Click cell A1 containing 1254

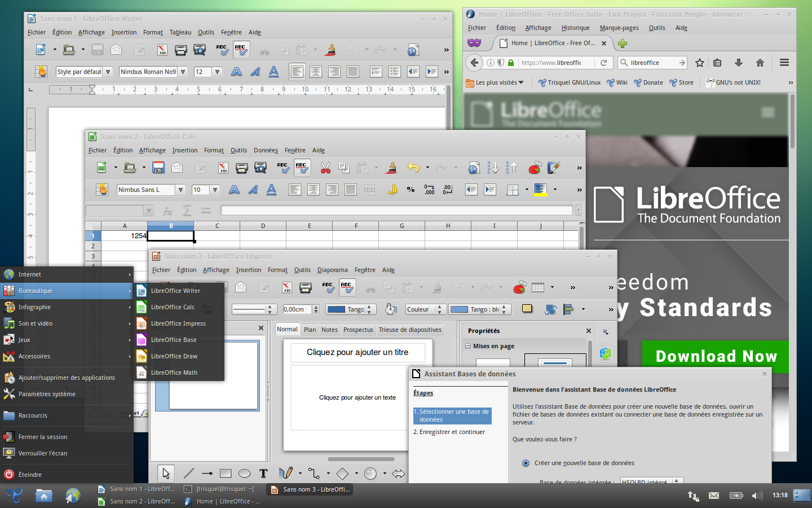pos(125,236)
